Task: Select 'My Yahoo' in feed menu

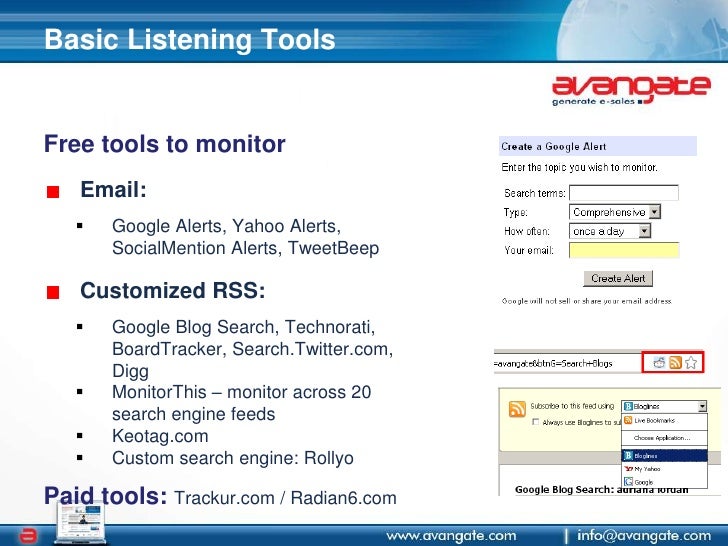Action: coord(664,469)
